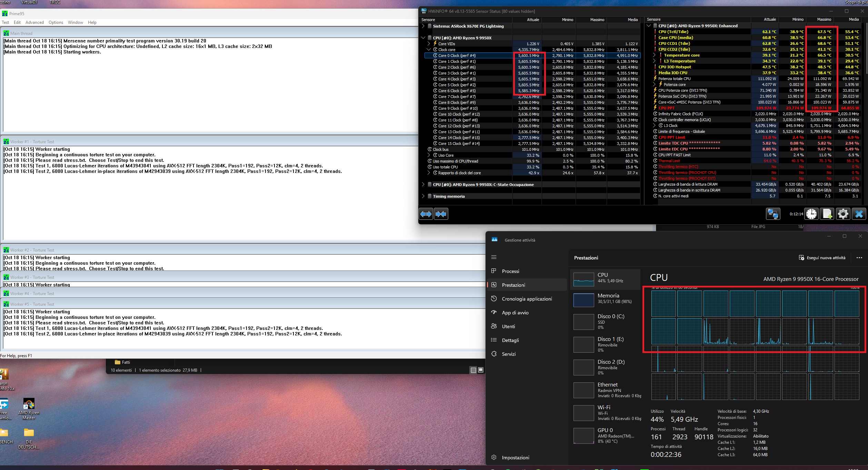Select CPU performance card 44% 5,49 GHz
This screenshot has height=470, width=868.
point(605,279)
